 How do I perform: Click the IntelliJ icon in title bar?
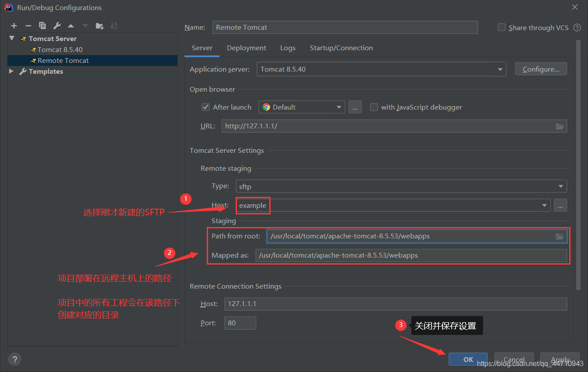click(8, 7)
